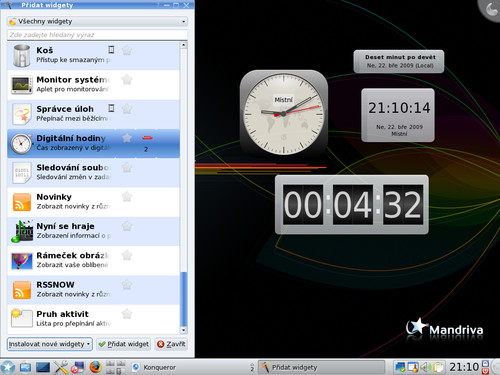Open the volume speaker tray icon
The image size is (500, 375).
[x=425, y=367]
